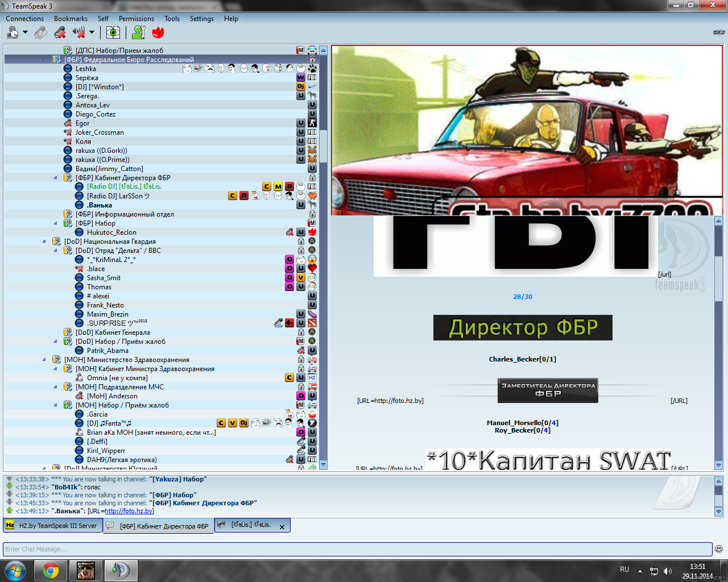Open the Permissions menu
Viewport: 728px width, 582px height.
click(136, 19)
